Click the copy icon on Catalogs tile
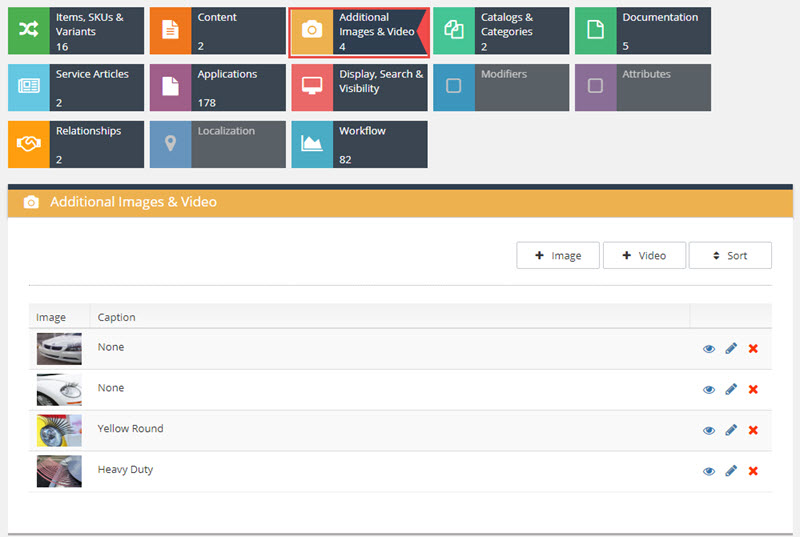The image size is (800, 537). (454, 30)
